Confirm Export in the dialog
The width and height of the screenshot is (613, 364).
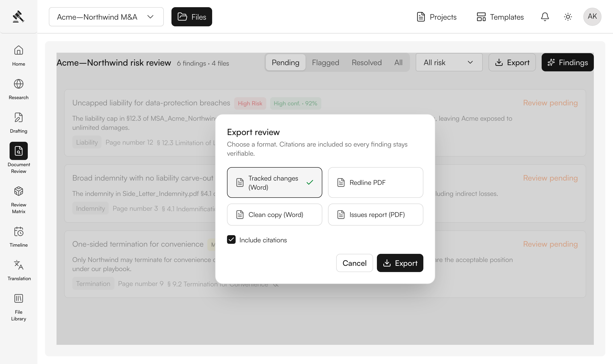[400, 263]
